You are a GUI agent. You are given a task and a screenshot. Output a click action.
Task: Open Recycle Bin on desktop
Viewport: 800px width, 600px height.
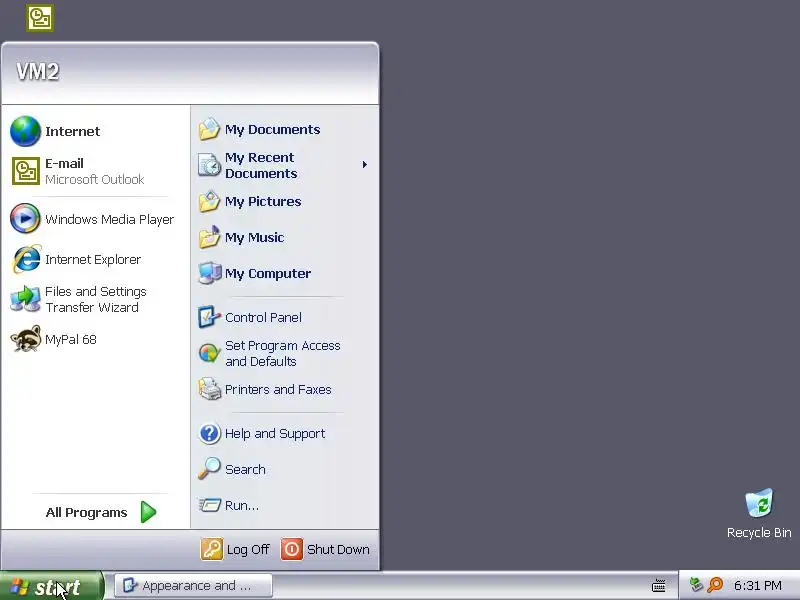pos(759,513)
